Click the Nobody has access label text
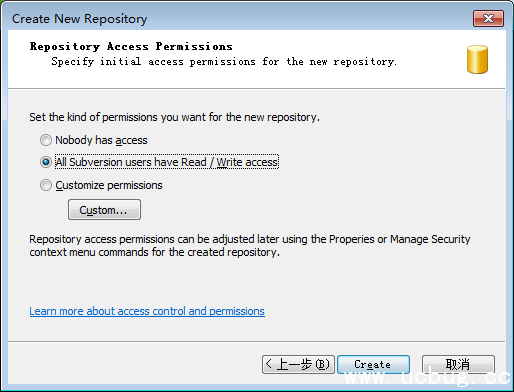This screenshot has height=392, width=514. [x=101, y=140]
